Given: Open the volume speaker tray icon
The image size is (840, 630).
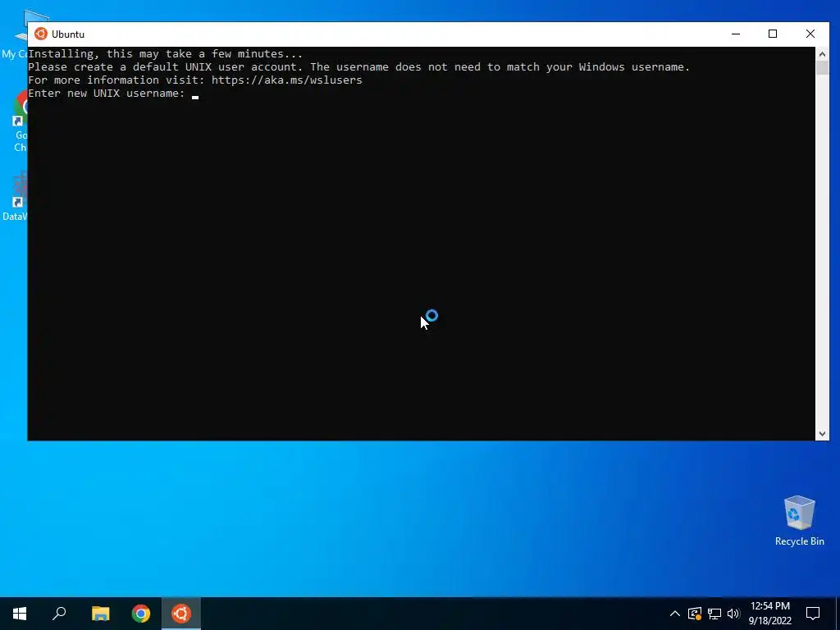Looking at the screenshot, I should (x=733, y=614).
